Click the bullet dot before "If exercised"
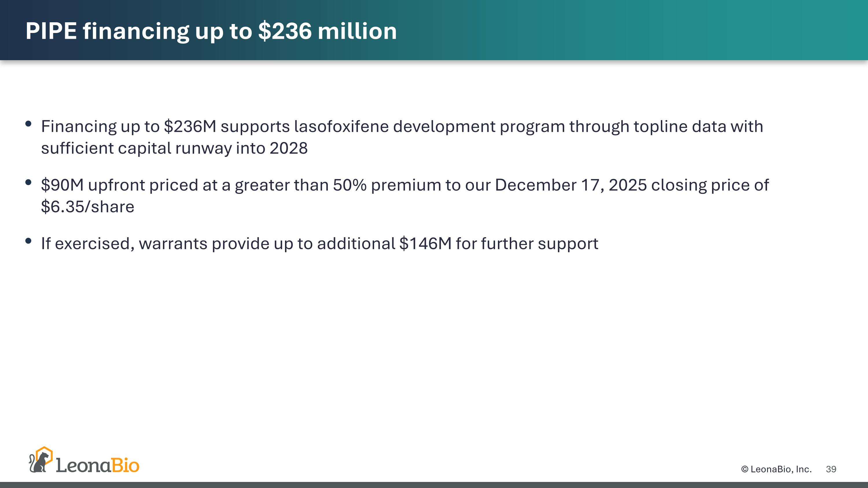The height and width of the screenshot is (488, 868). pyautogui.click(x=29, y=241)
